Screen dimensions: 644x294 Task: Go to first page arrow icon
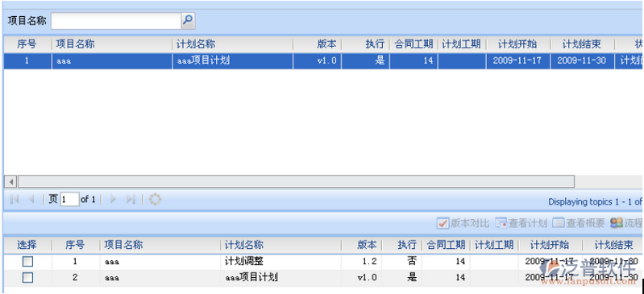[15, 200]
